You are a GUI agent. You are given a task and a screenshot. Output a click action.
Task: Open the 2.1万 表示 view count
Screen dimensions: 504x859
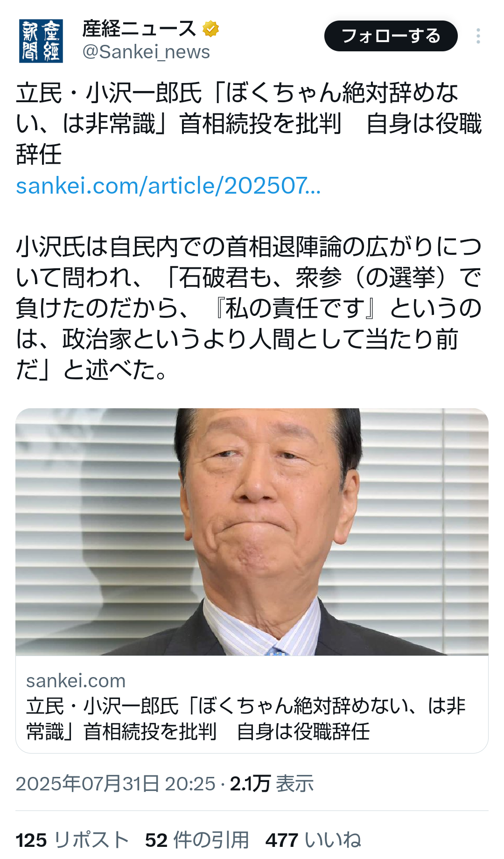(x=272, y=783)
